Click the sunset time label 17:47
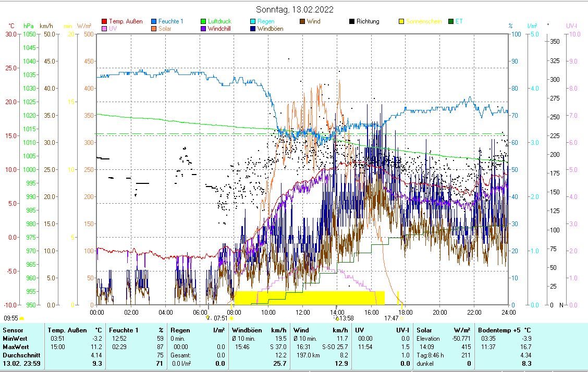Viewport: 588px width, 372px height. pyautogui.click(x=391, y=318)
